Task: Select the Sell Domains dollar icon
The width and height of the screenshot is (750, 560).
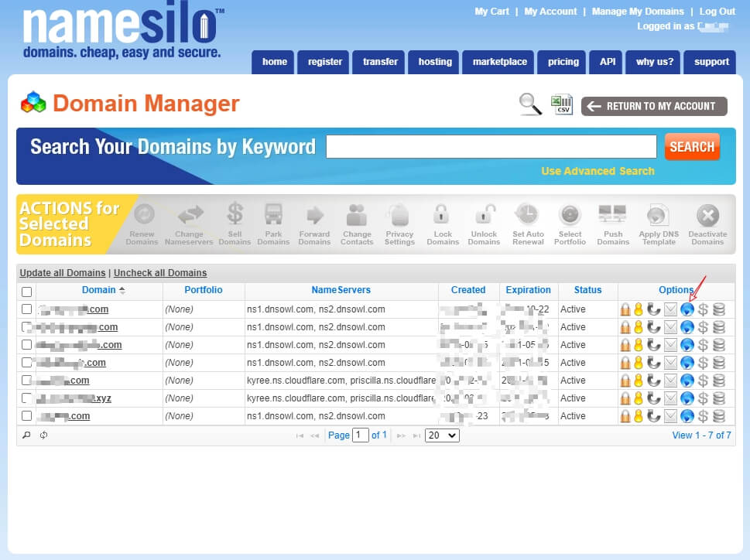Action: coord(235,213)
